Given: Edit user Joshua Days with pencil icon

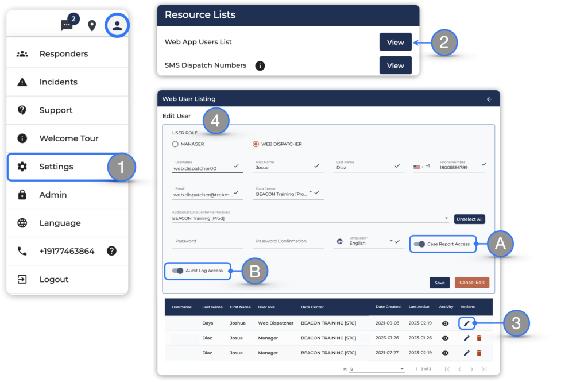Looking at the screenshot, I should [x=466, y=323].
